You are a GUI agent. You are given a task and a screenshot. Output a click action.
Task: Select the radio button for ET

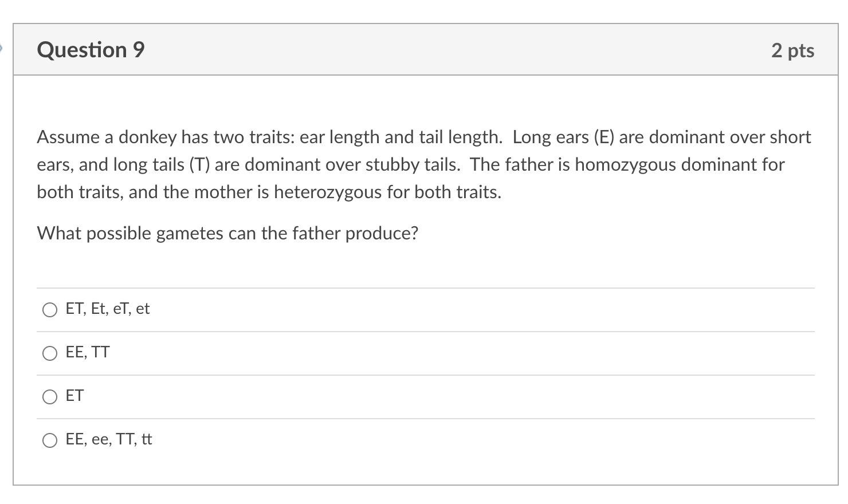50,396
